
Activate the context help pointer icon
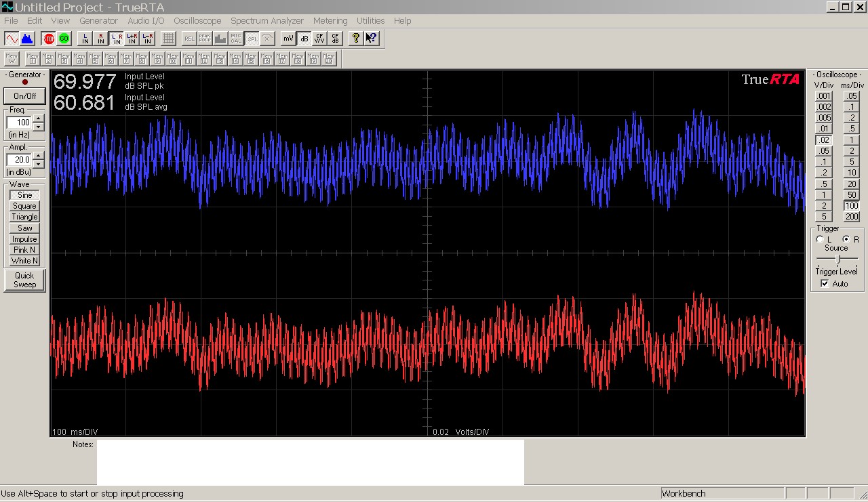pyautogui.click(x=372, y=39)
